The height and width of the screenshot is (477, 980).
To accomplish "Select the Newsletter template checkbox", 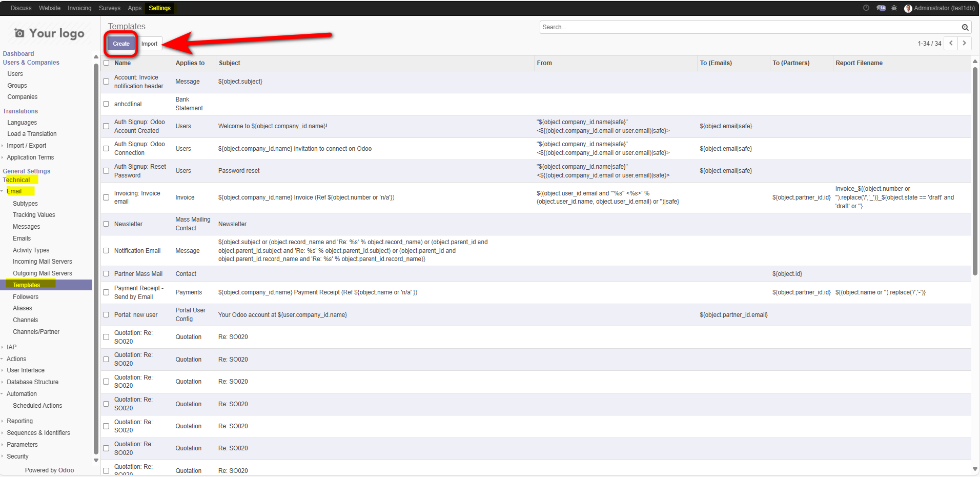I will point(106,224).
